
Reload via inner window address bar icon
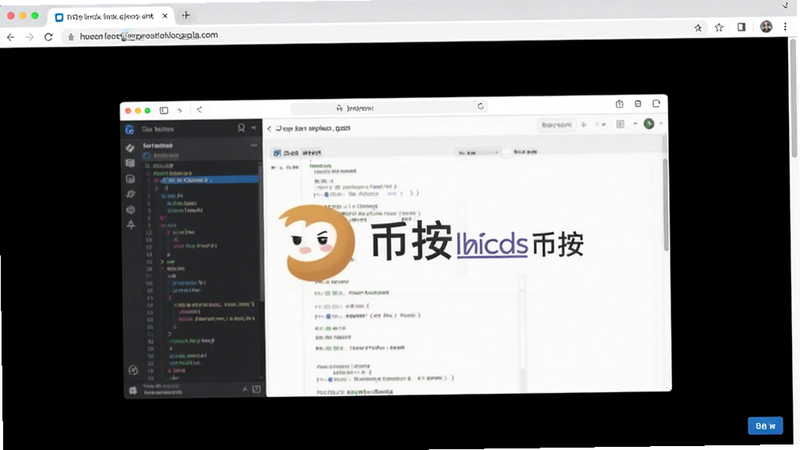tap(481, 106)
